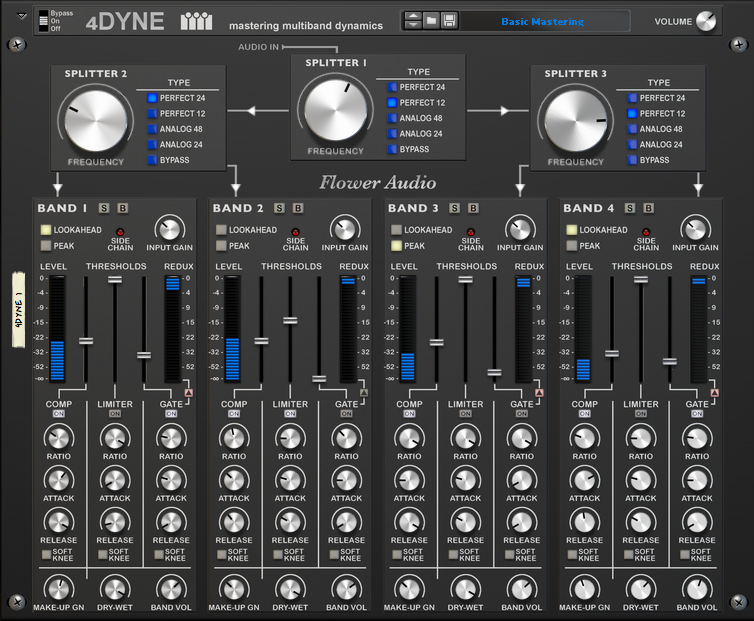Enable Lookahead on Band 2
Image resolution: width=754 pixels, height=621 pixels.
[221, 230]
